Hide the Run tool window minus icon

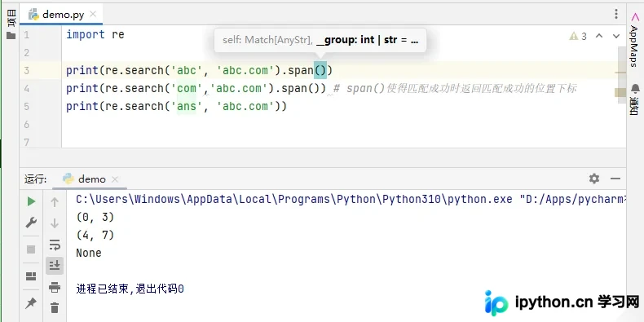click(x=615, y=179)
